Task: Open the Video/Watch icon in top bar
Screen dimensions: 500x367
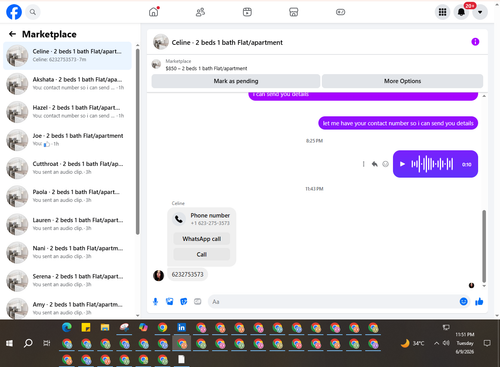Action: (x=247, y=12)
